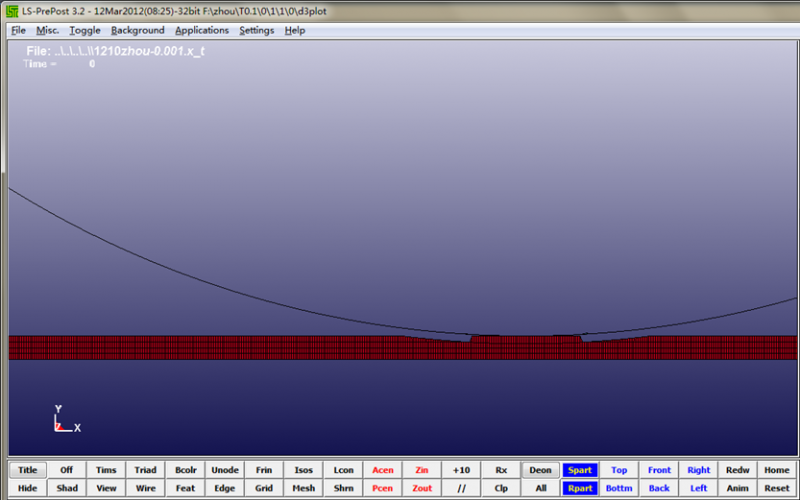Click the File path label in viewport
This screenshot has height=500, width=800.
tap(116, 51)
